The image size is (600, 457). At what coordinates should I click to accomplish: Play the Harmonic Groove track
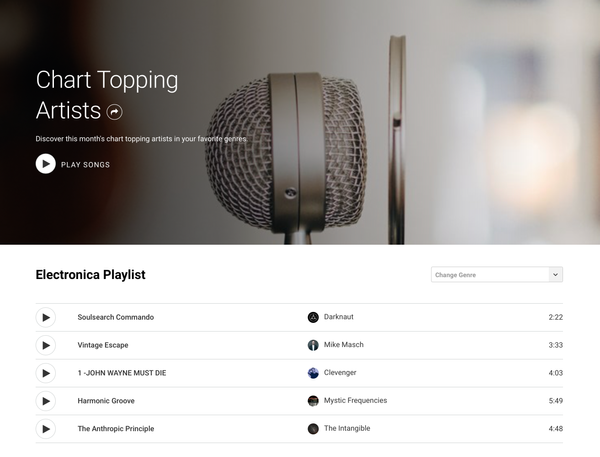[x=46, y=401]
